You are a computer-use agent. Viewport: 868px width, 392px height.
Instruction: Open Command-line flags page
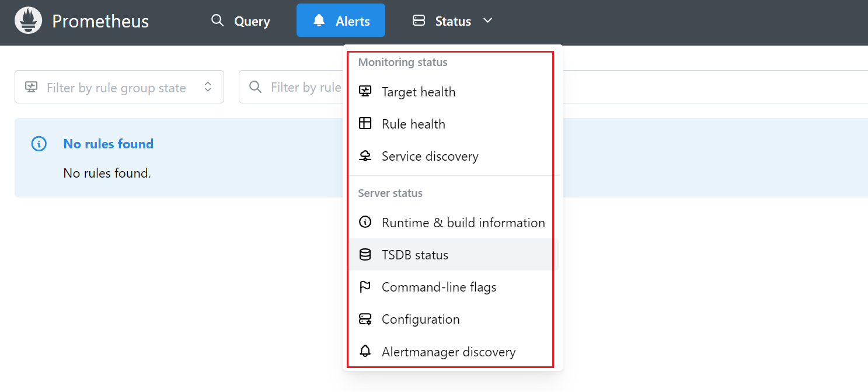[454, 287]
